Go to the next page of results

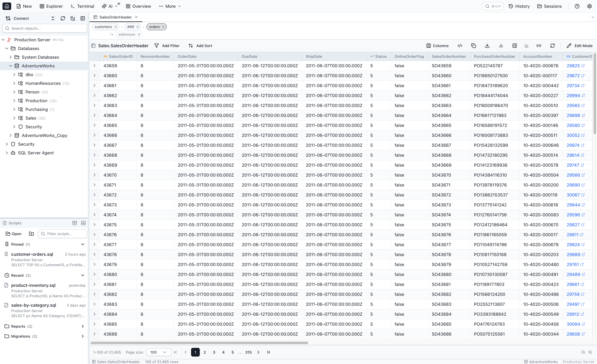pyautogui.click(x=258, y=352)
